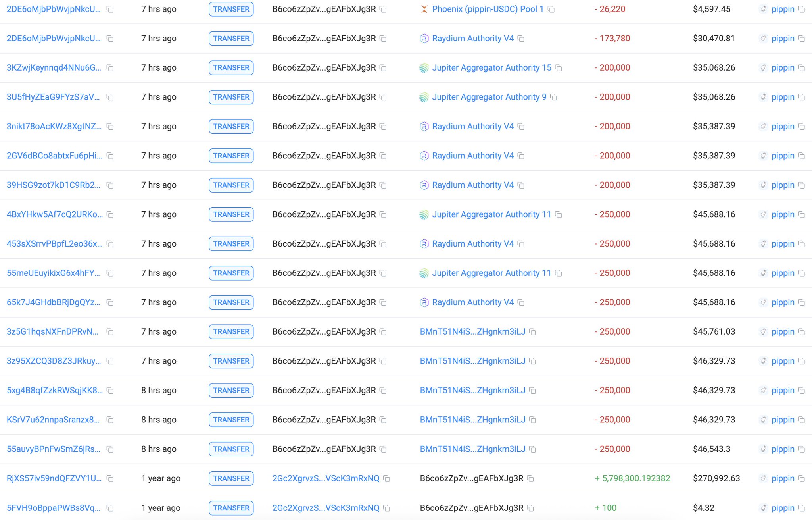The height and width of the screenshot is (520, 812).
Task: Click TRANSFER badge for 5xg4B8qfZzkRWSqjKK8 row
Action: pos(231,391)
